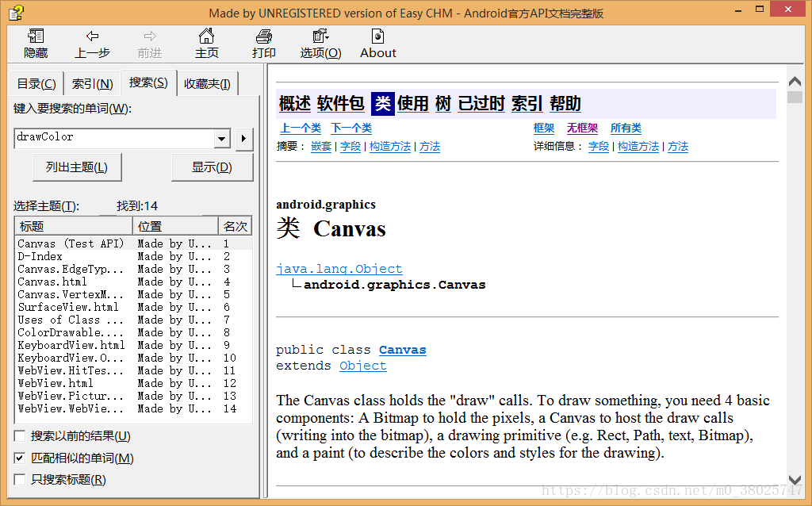Jump to 嵌套 summary link
812x506 pixels.
[x=320, y=147]
